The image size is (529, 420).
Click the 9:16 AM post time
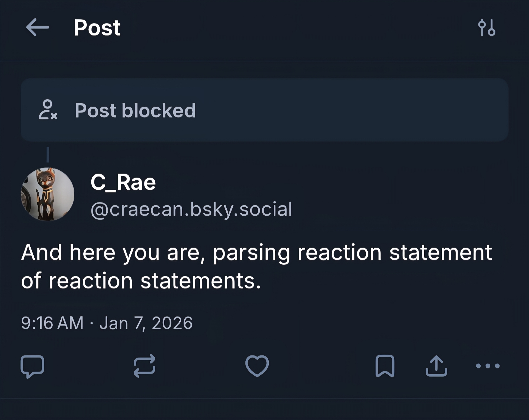(x=52, y=323)
